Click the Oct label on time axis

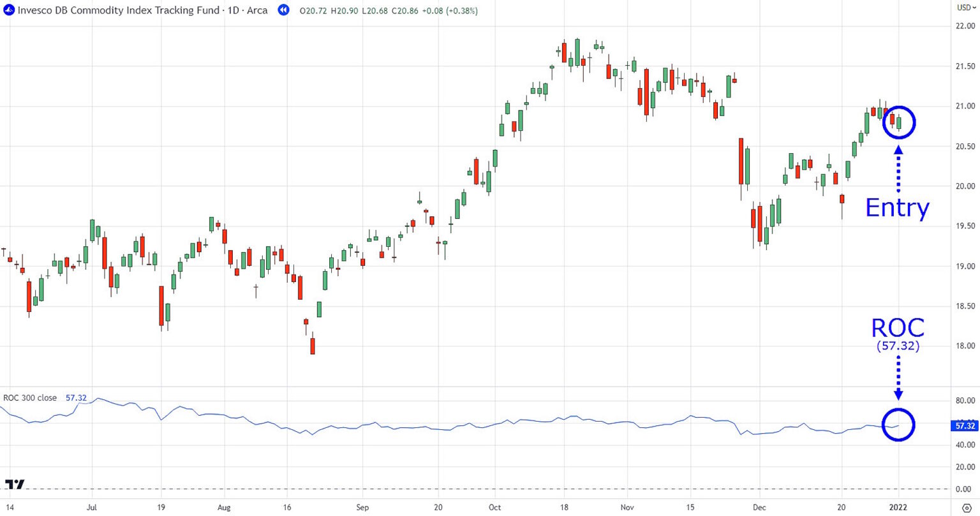(494, 508)
